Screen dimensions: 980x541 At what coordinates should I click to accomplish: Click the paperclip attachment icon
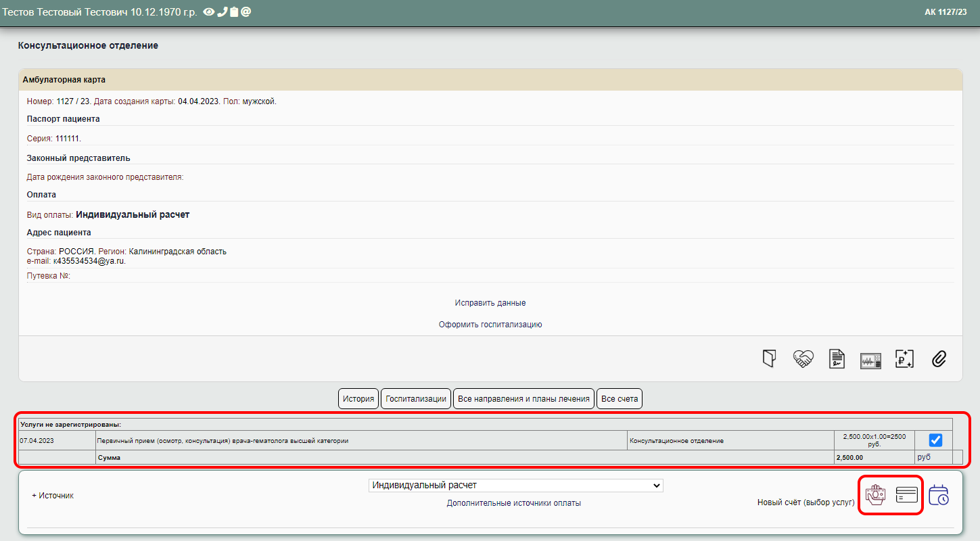938,358
